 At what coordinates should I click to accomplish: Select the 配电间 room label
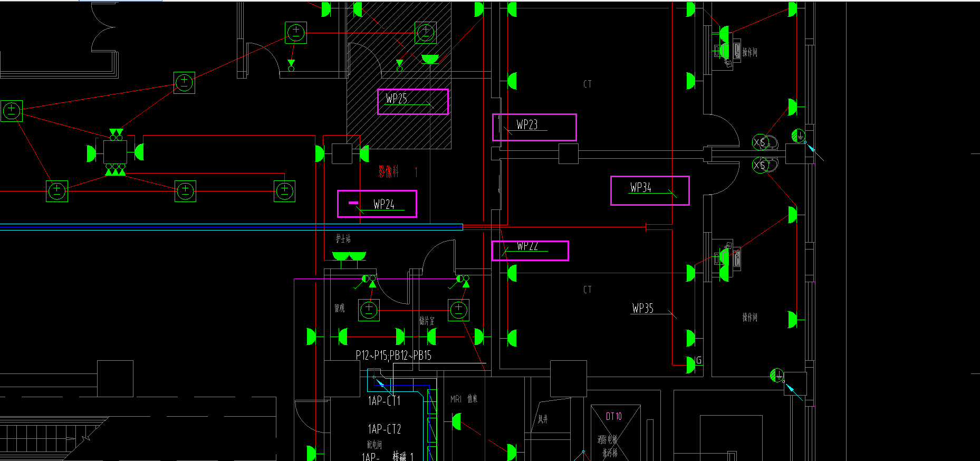click(x=374, y=445)
